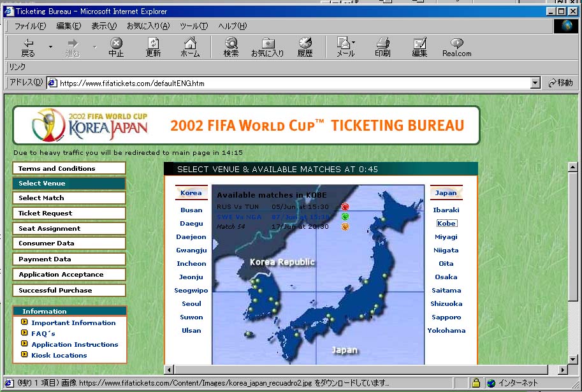Click the Mail toolbar button
Image resolution: width=582 pixels, height=392 pixels.
point(346,47)
